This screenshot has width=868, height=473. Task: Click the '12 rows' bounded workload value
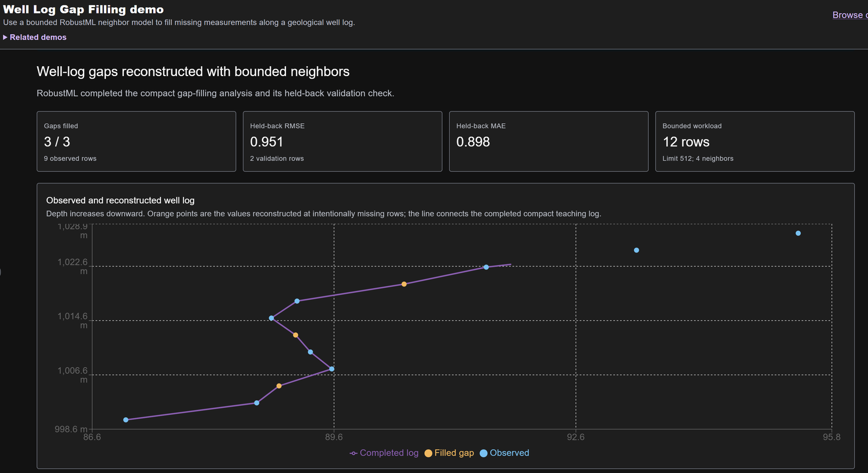tap(686, 142)
